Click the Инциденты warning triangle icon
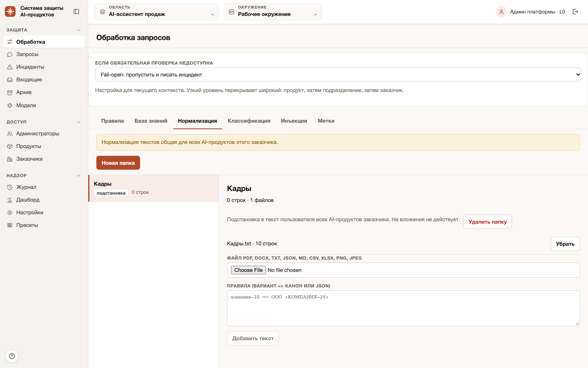588x368 pixels. point(10,67)
